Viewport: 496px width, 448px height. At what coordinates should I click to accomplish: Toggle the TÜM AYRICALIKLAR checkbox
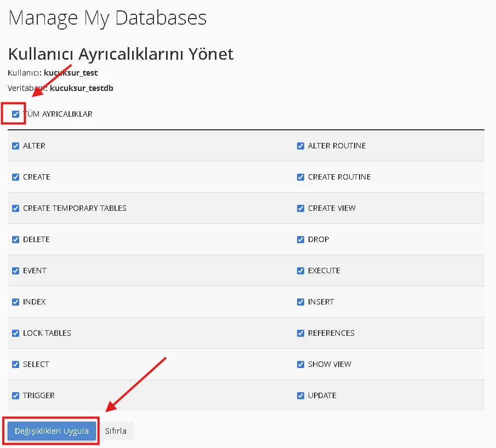tap(15, 114)
